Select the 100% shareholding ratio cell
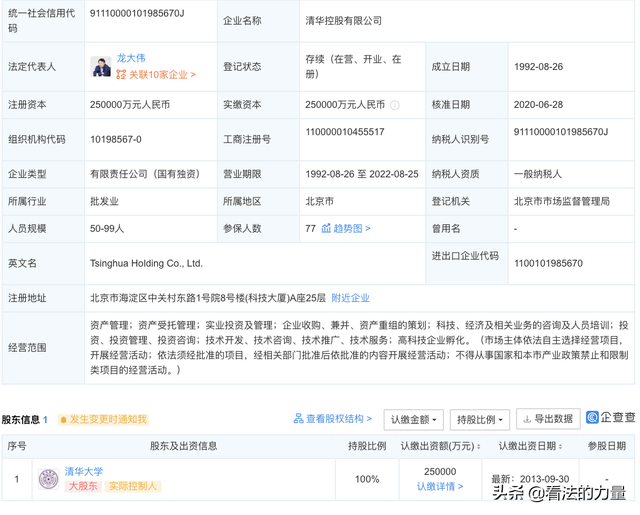 367,479
